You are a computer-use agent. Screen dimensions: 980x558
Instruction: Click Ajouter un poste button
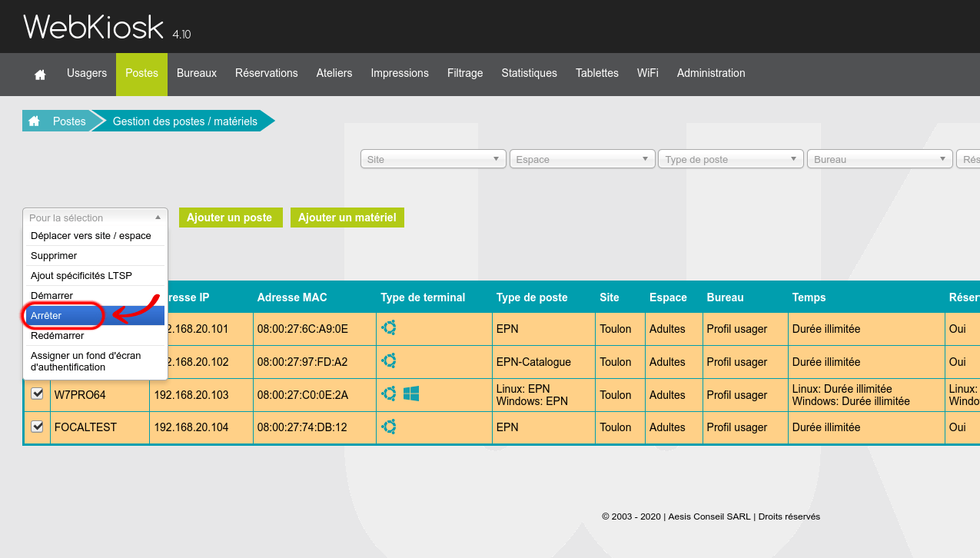230,218
